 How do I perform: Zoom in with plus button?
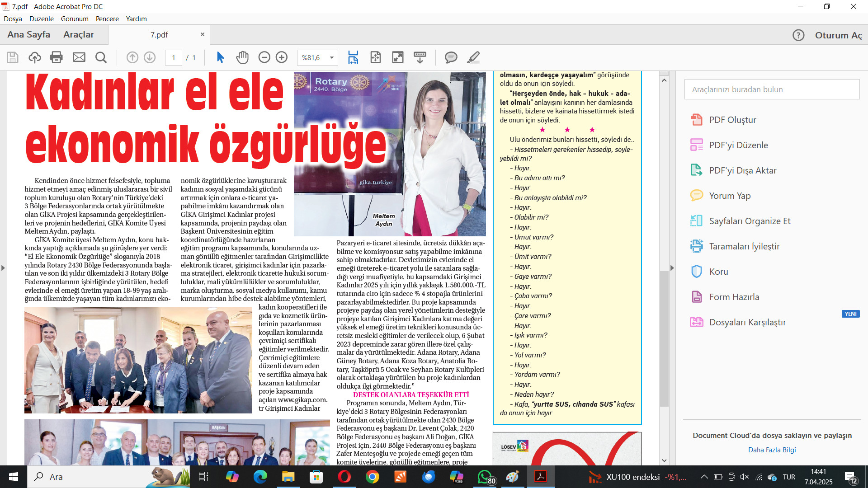click(x=282, y=57)
